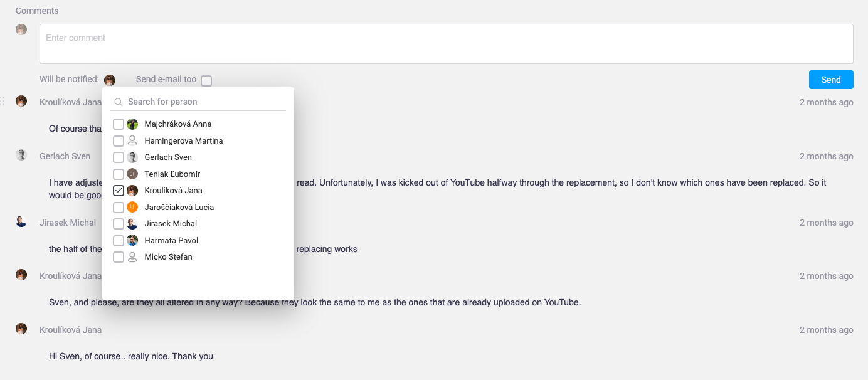Viewport: 868px width, 380px height.
Task: Select the Gerlach Sven checkbox
Action: (119, 157)
